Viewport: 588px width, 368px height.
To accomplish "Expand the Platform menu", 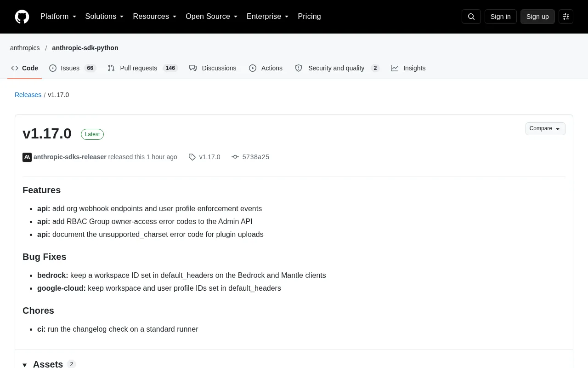I will click(x=58, y=17).
